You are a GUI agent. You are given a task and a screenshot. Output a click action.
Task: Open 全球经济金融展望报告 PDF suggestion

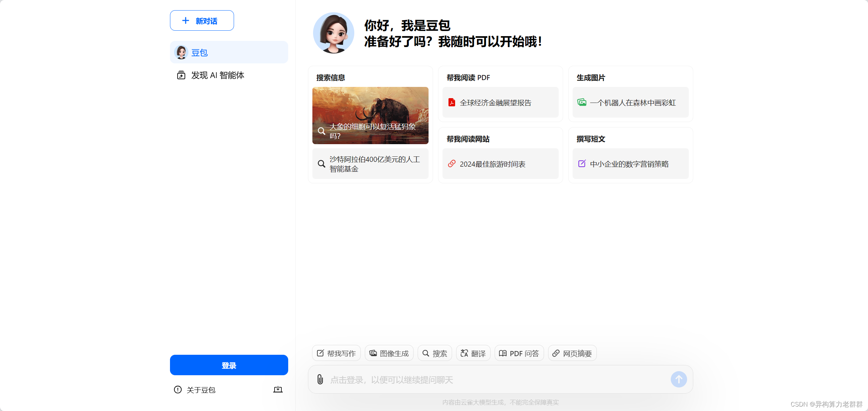tap(500, 102)
